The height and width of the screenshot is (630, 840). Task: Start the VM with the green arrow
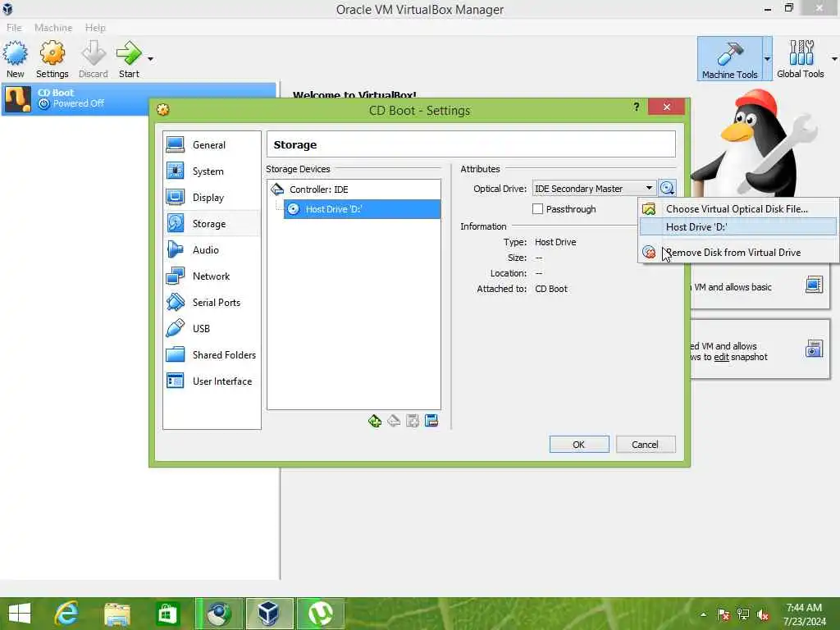[129, 59]
